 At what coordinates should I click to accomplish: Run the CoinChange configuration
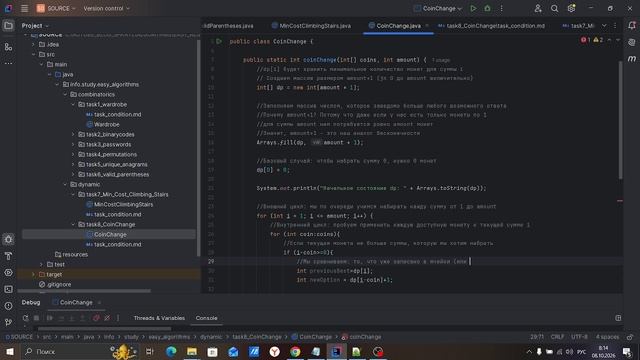(473, 8)
